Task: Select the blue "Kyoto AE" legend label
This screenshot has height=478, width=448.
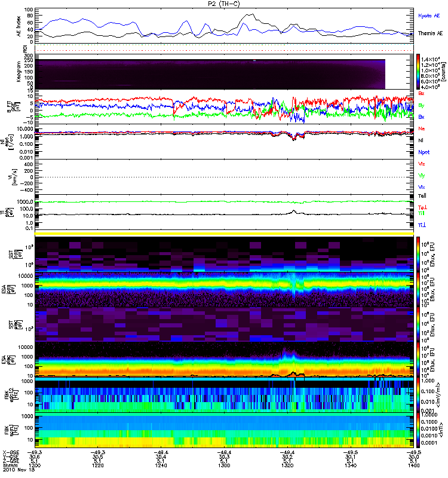Action: click(429, 16)
